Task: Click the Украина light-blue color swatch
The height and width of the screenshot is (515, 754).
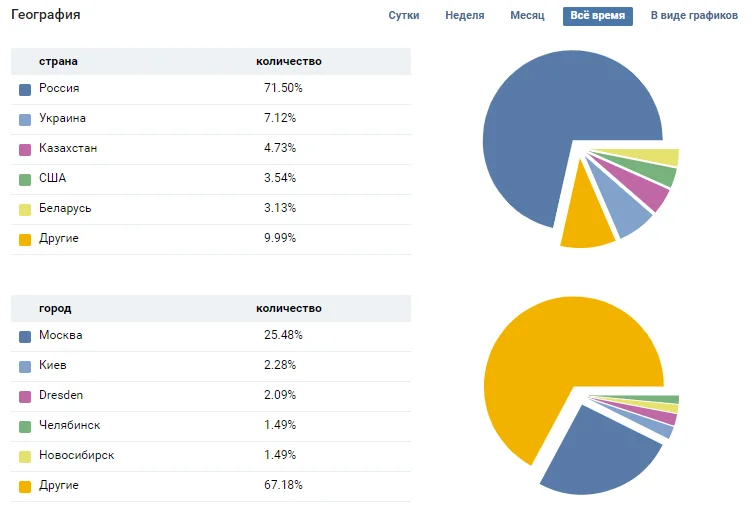Action: (x=25, y=120)
